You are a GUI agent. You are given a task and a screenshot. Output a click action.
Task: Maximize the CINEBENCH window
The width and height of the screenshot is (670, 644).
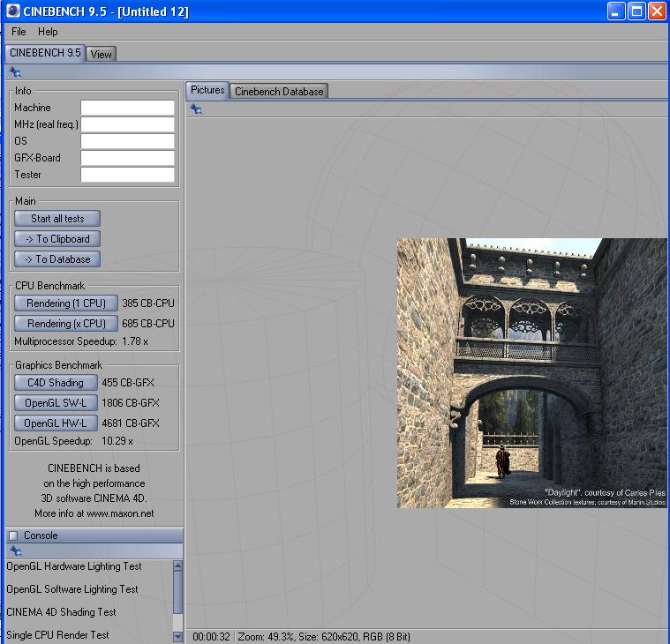[636, 11]
